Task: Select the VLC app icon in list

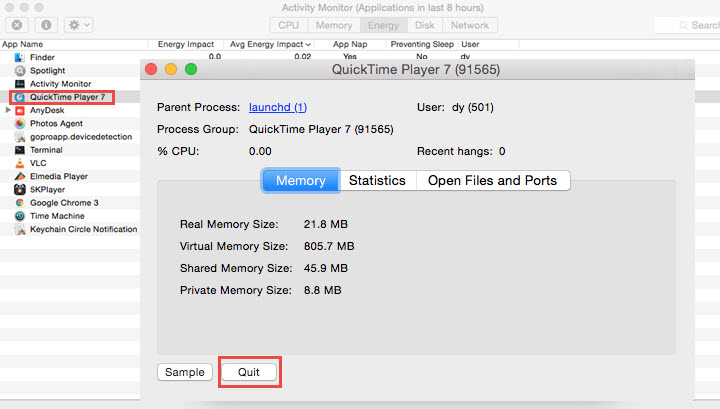Action: pos(20,163)
